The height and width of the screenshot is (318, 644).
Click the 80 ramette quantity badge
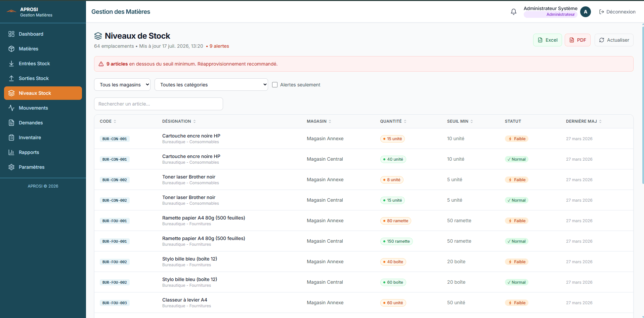pos(396,221)
